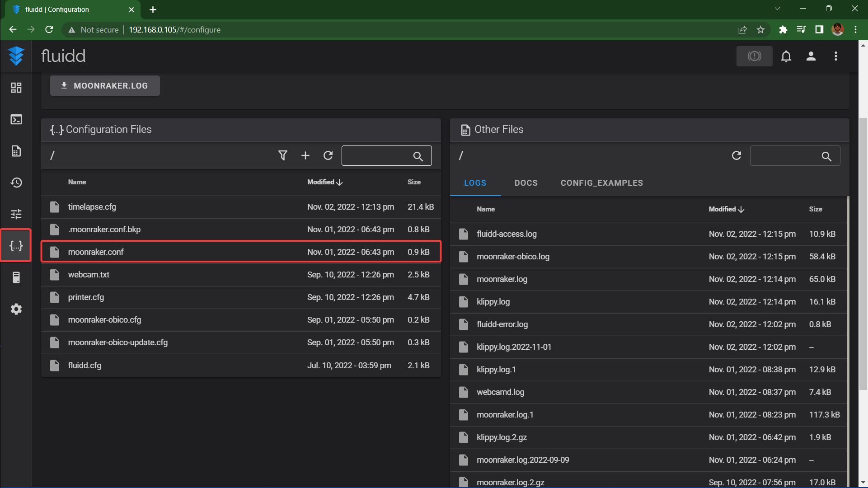Open moonraker-obico.cfg file
The height and width of the screenshot is (488, 868).
pyautogui.click(x=241, y=320)
